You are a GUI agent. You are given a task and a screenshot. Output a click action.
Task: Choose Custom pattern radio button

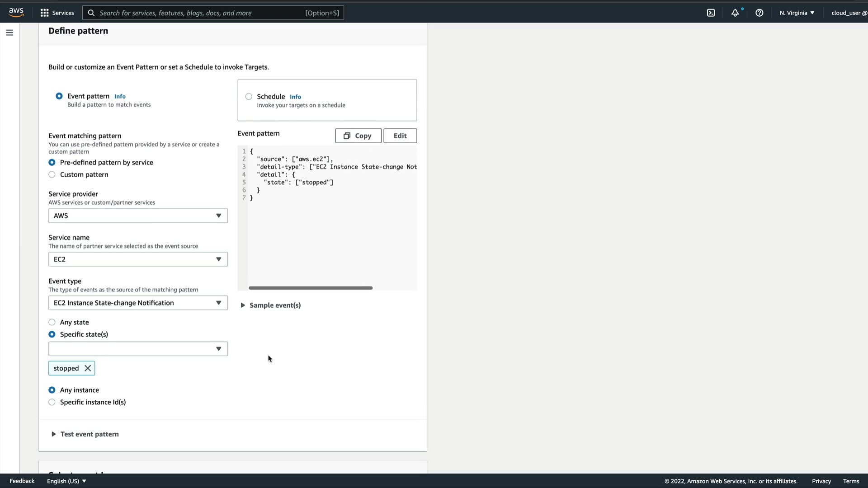pos(52,175)
